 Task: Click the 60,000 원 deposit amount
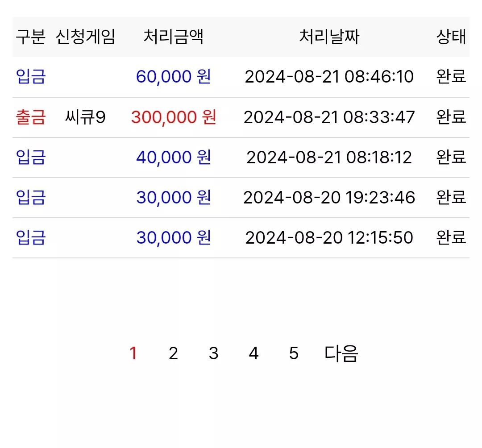(x=173, y=77)
